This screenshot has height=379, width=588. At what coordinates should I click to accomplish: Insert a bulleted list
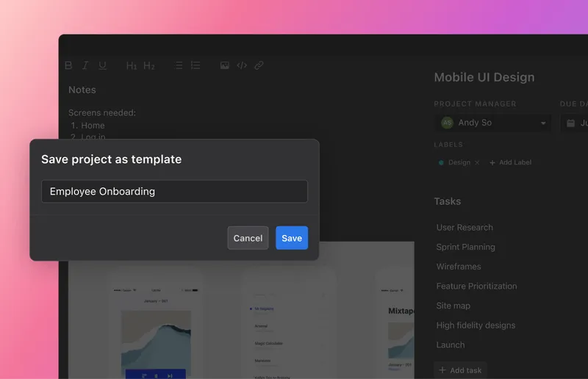tap(179, 65)
